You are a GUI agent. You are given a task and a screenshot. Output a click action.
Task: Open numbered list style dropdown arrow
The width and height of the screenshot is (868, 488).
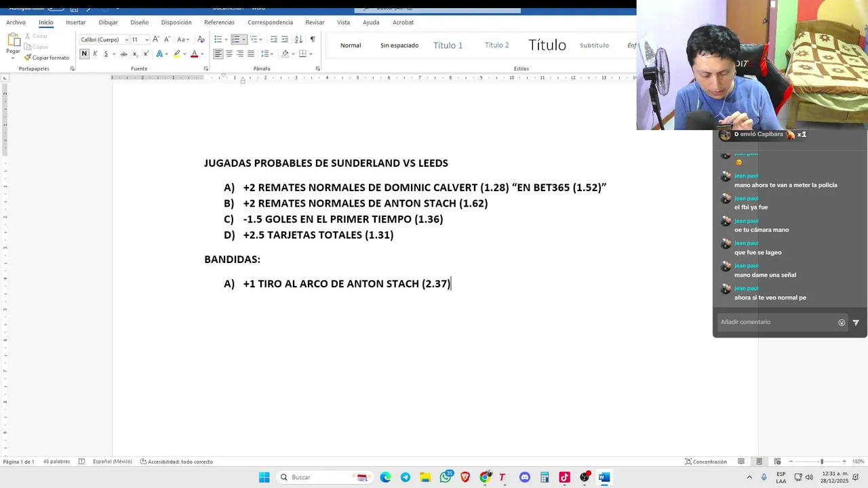(243, 39)
